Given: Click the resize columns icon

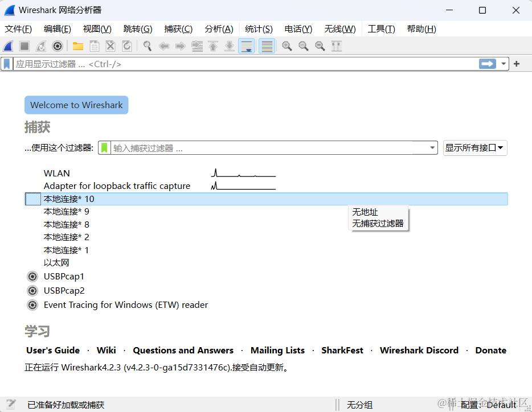Looking at the screenshot, I should 337,46.
